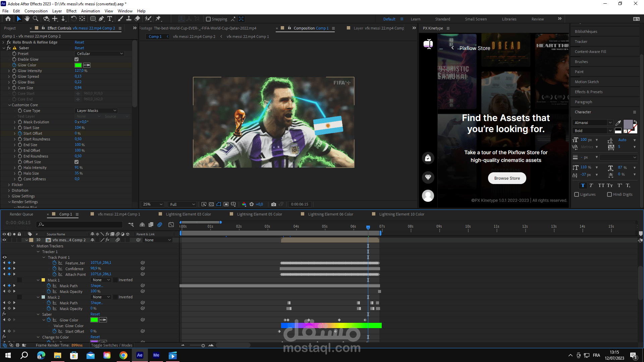Open the Animation menu
644x362 pixels.
[90, 11]
